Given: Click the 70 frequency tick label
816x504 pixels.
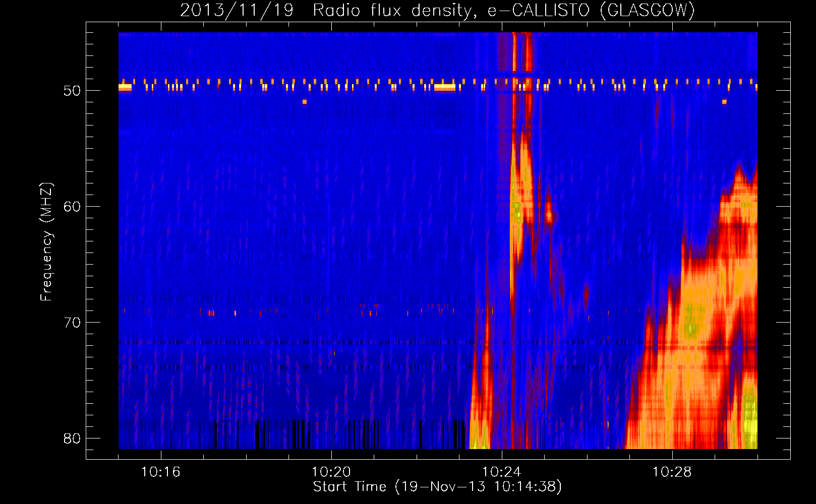Looking at the screenshot, I should point(72,323).
